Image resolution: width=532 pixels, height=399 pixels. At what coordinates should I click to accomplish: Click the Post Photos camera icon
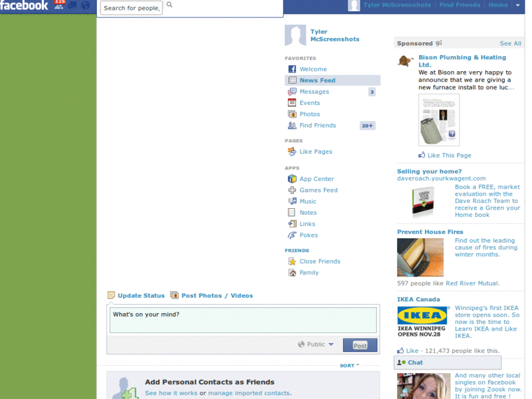pyautogui.click(x=174, y=295)
